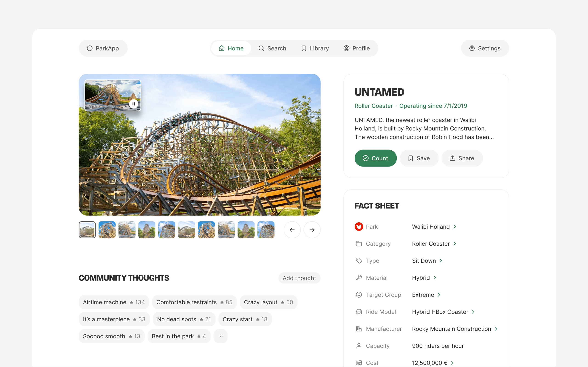Pause the video preview thumbnail
The height and width of the screenshot is (367, 588).
(133, 104)
